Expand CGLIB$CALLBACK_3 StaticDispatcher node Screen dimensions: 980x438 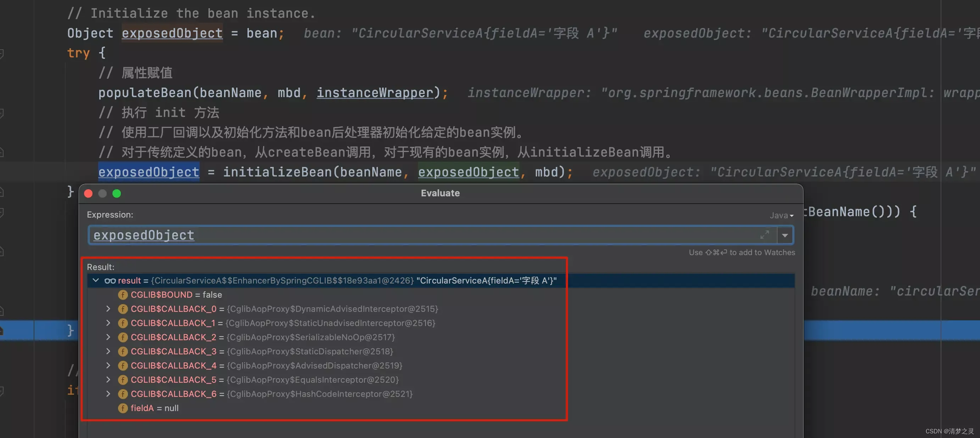(x=108, y=351)
